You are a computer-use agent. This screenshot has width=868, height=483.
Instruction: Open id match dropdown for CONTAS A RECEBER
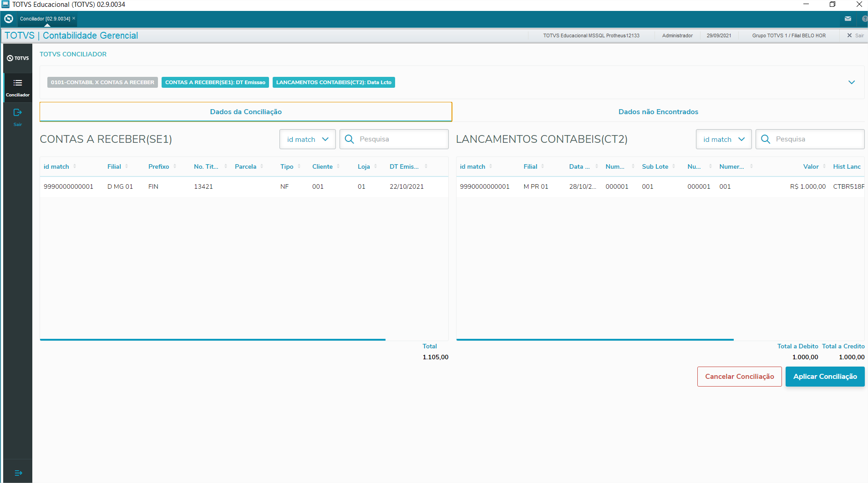tap(307, 139)
